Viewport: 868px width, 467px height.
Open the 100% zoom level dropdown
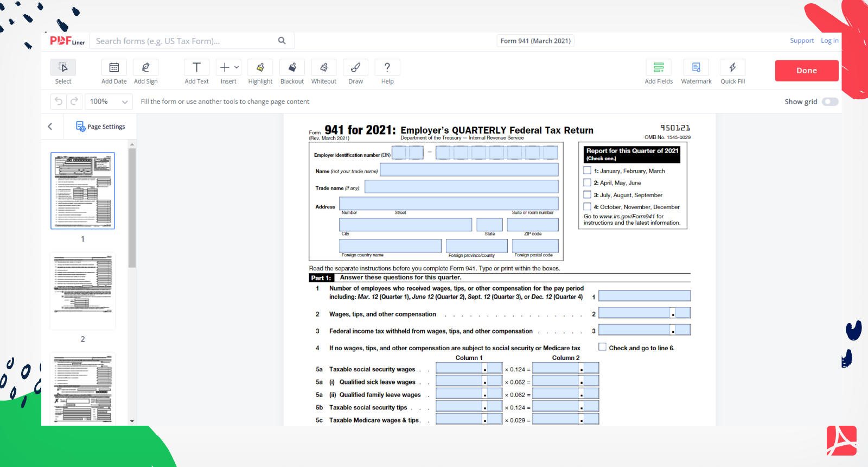109,102
